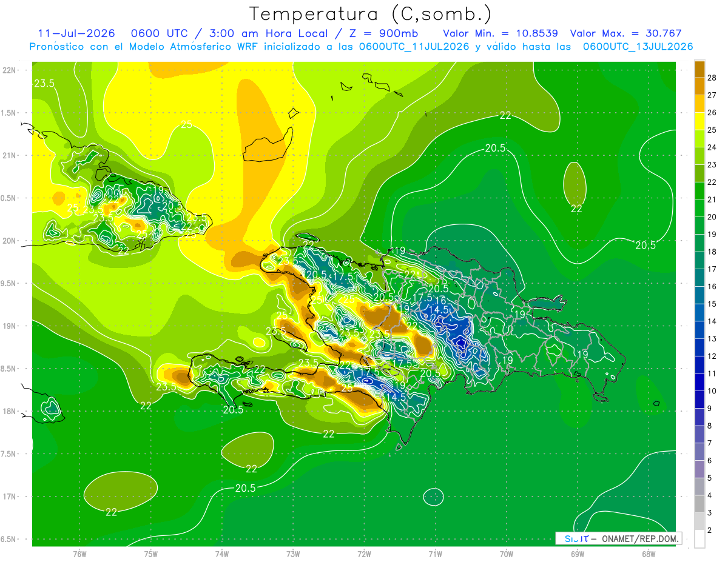Click the "ONAMET/REP.DOM." credit label
The height and width of the screenshot is (562, 728).
click(639, 538)
